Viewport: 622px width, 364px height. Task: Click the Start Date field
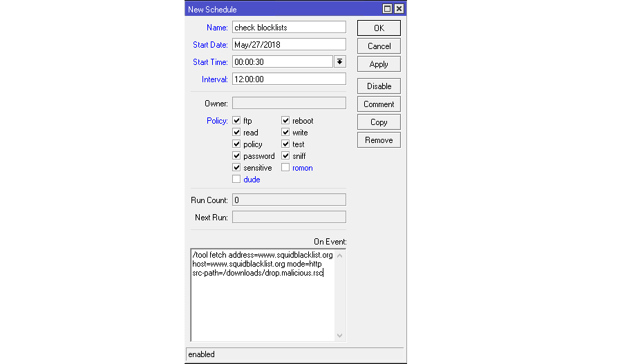289,44
